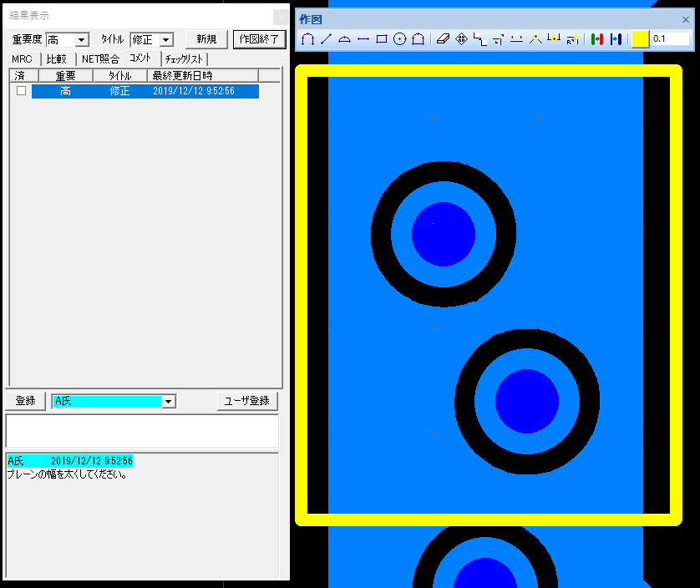
Task: Select the horizontal double-arrow dimension tool
Action: [x=363, y=39]
